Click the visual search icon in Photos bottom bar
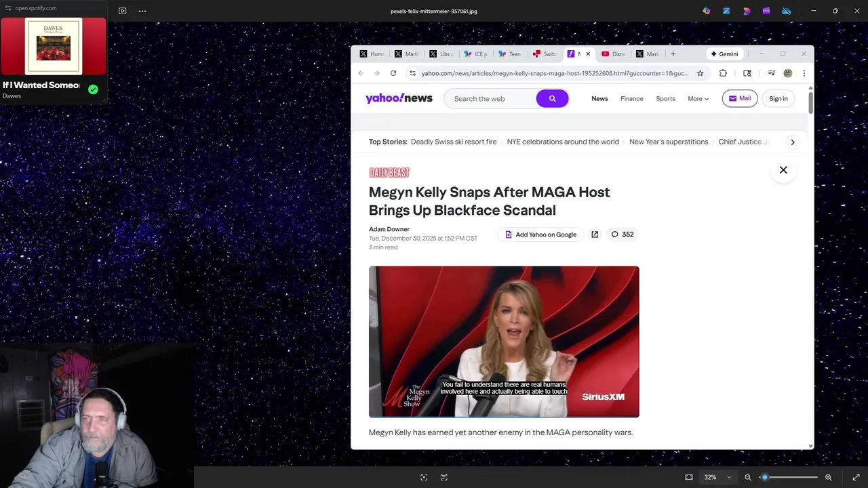 [x=424, y=477]
